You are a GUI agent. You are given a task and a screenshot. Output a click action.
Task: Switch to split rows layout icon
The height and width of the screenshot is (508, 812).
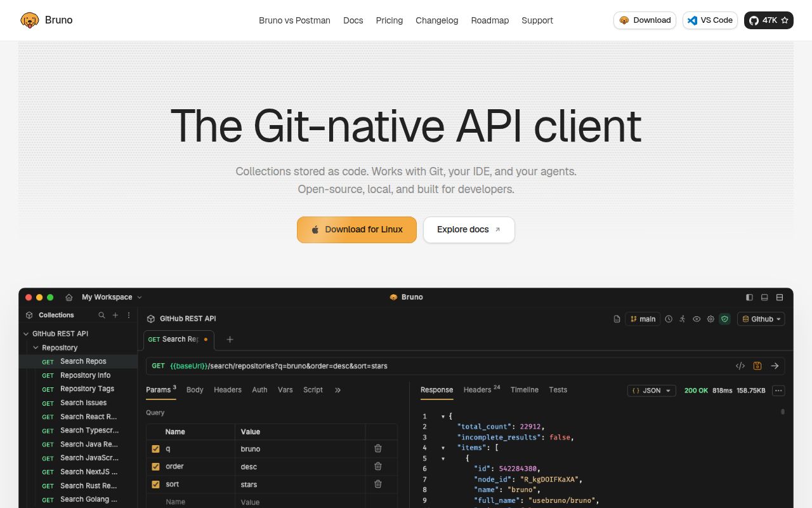[x=780, y=297]
